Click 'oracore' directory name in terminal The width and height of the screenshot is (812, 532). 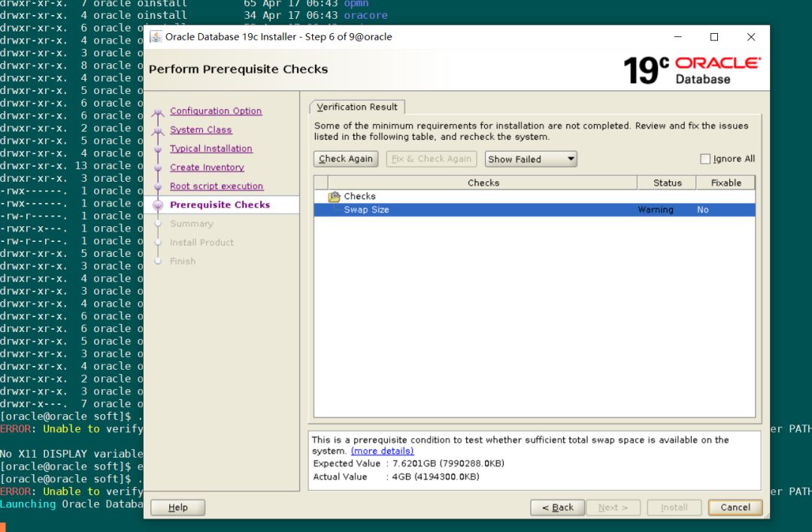pyautogui.click(x=365, y=16)
